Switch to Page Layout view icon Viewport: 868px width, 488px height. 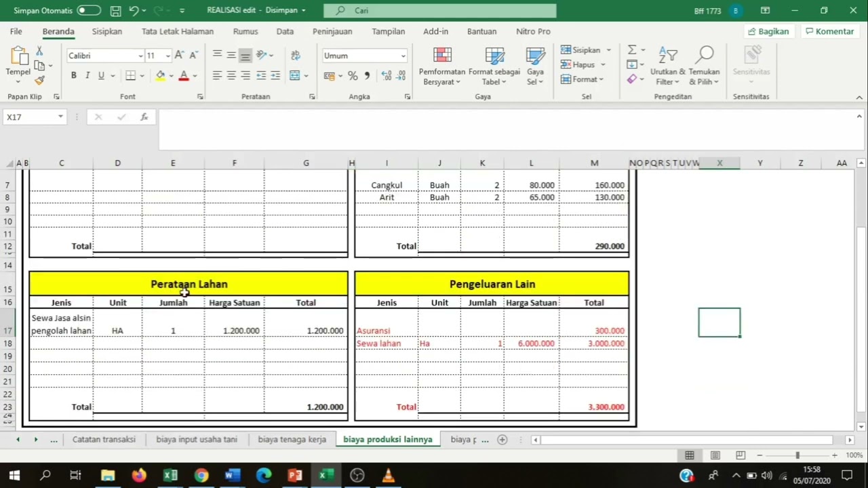(x=715, y=455)
